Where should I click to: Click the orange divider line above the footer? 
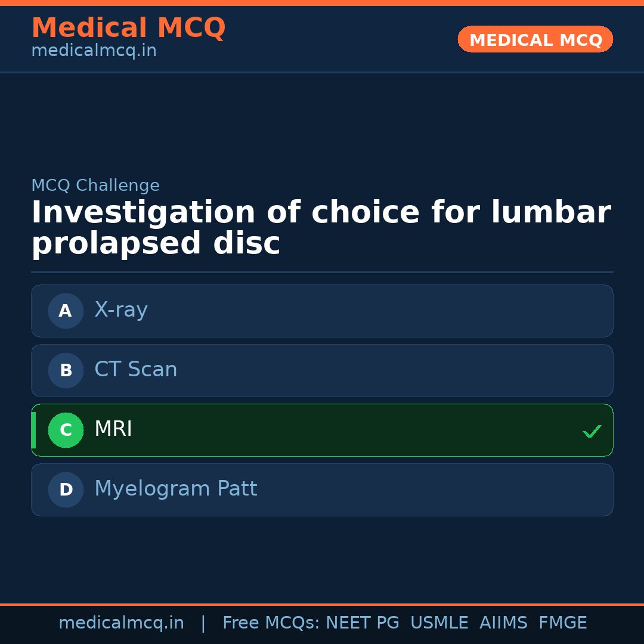click(x=322, y=603)
